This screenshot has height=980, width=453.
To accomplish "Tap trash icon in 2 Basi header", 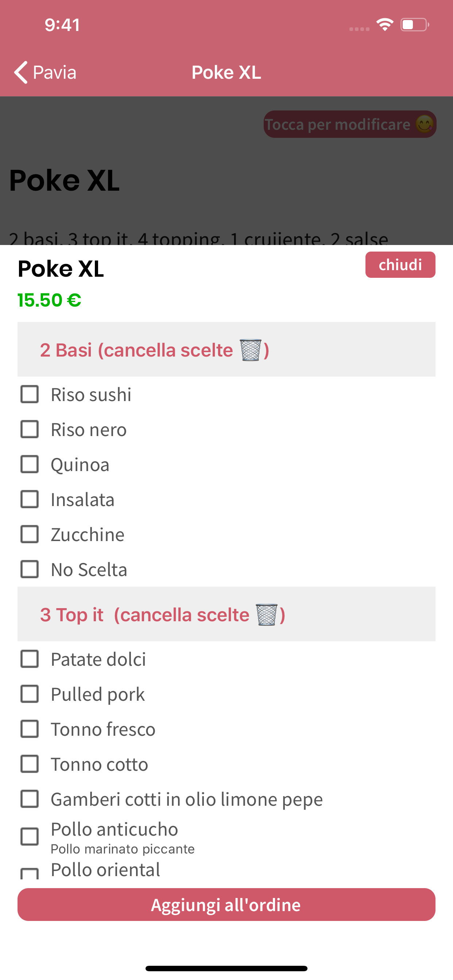I will (x=250, y=350).
